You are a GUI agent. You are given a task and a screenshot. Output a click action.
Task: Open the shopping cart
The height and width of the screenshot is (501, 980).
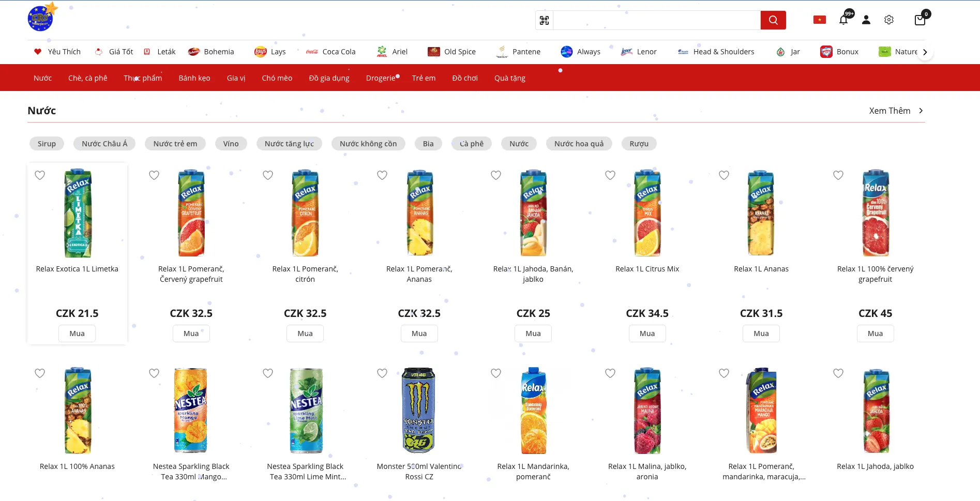920,20
